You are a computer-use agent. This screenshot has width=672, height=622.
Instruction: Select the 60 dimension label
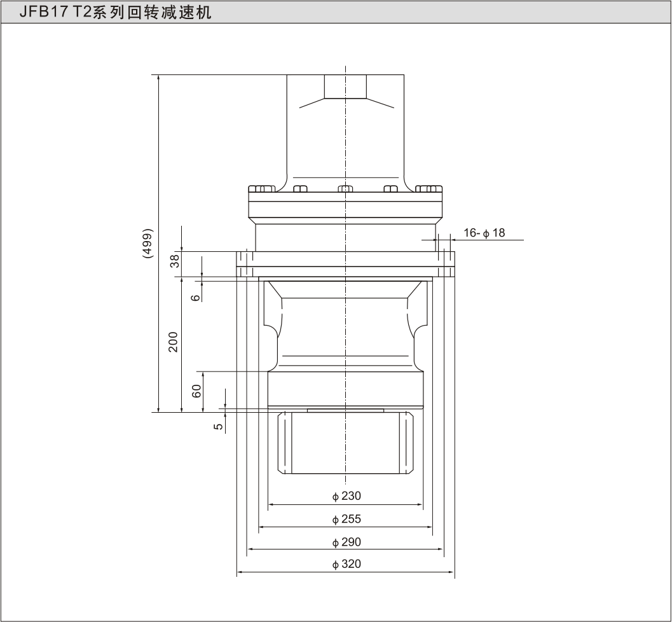point(197,391)
